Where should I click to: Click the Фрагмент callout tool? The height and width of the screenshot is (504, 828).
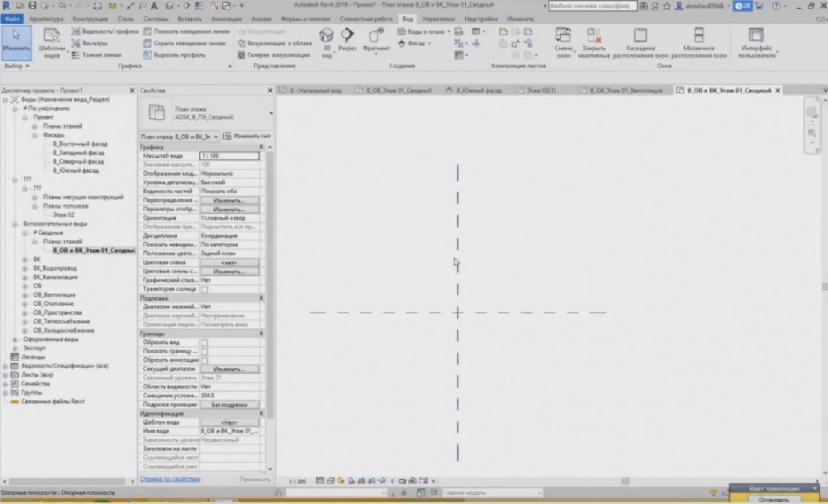click(x=376, y=40)
